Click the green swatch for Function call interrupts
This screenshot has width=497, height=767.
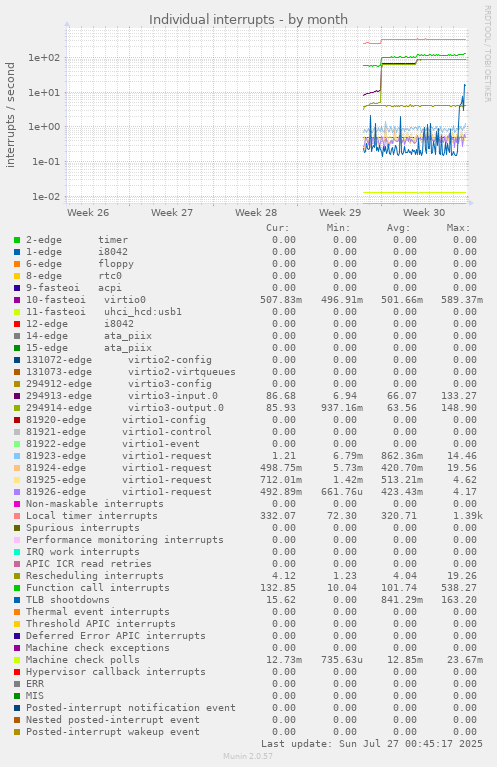(x=17, y=588)
